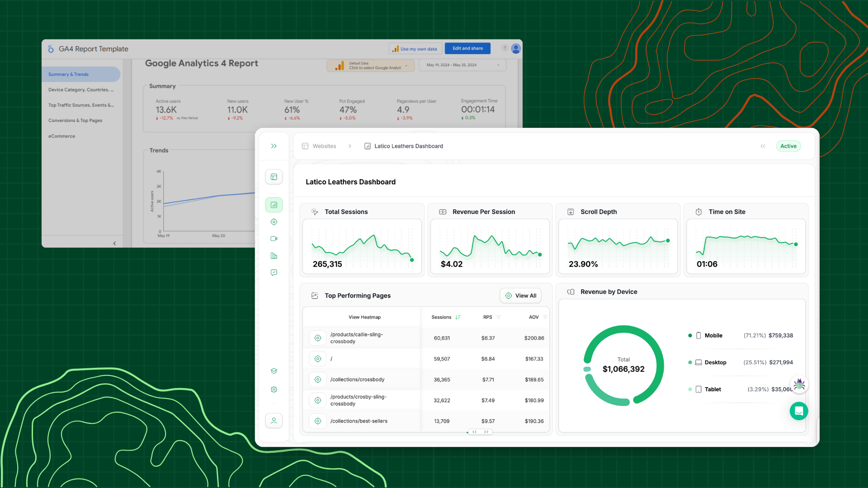Click the Active status badge

788,146
